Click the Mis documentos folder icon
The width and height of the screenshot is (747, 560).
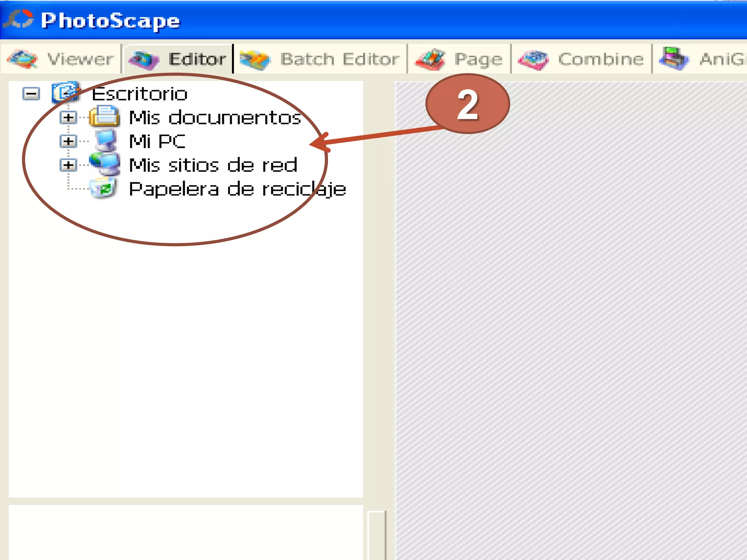pyautogui.click(x=104, y=117)
